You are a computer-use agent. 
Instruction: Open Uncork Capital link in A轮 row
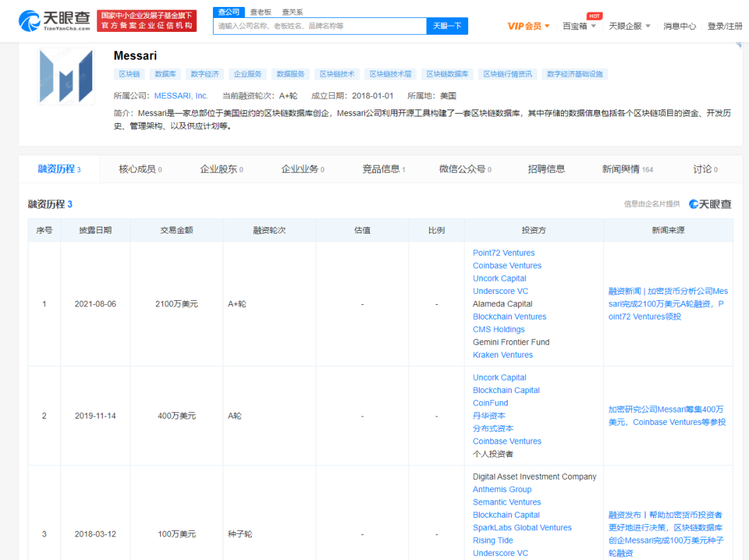(499, 378)
